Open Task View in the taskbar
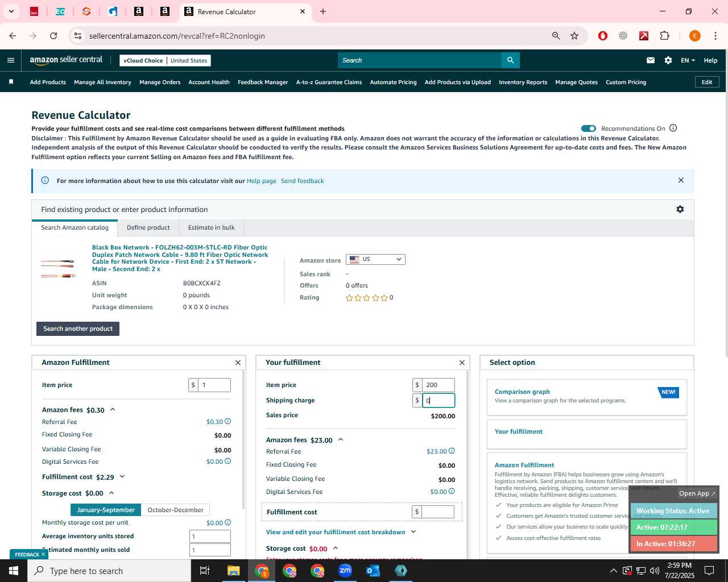 coord(205,571)
